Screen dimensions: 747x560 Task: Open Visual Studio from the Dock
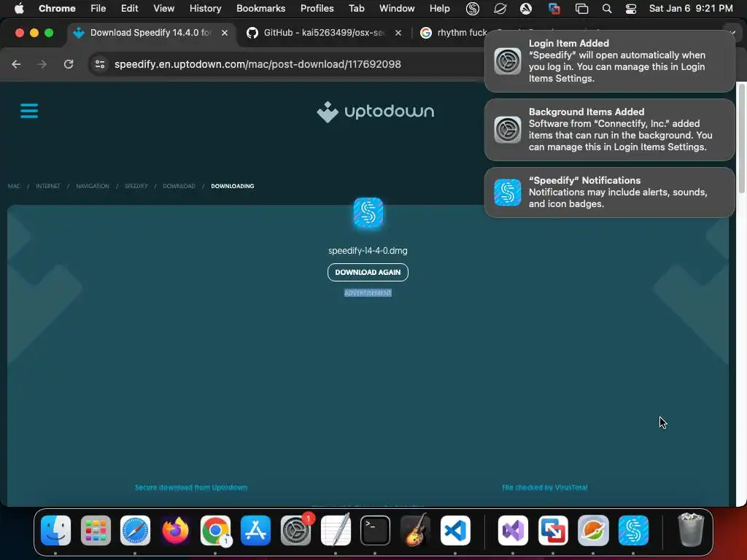click(x=513, y=531)
